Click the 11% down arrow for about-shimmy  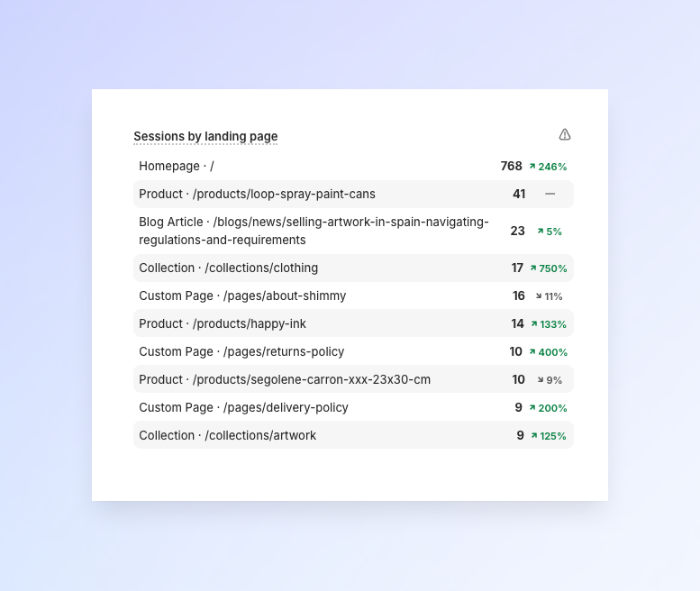(539, 295)
